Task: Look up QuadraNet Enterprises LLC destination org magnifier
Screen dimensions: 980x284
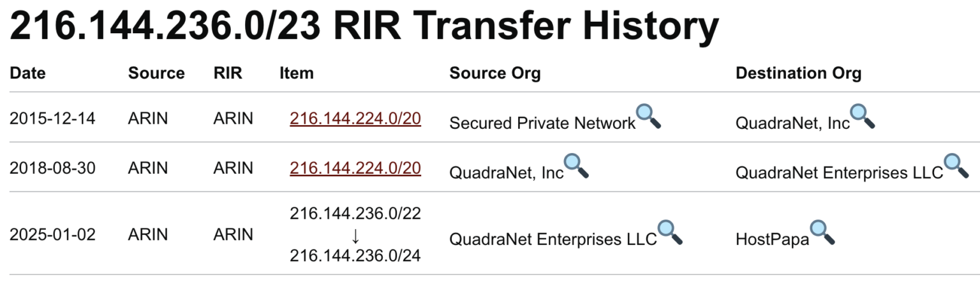Action: (x=956, y=166)
